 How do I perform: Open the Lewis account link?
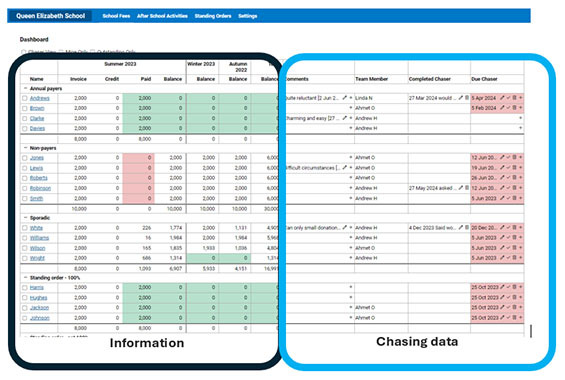pos(36,168)
